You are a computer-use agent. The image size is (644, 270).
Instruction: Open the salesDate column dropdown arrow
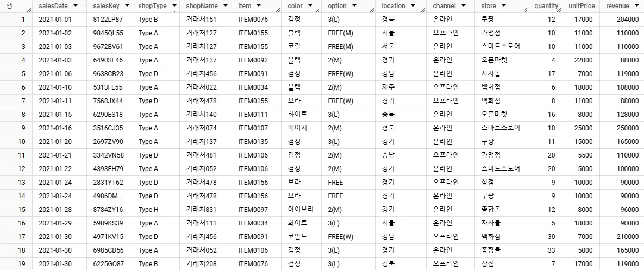point(75,6)
